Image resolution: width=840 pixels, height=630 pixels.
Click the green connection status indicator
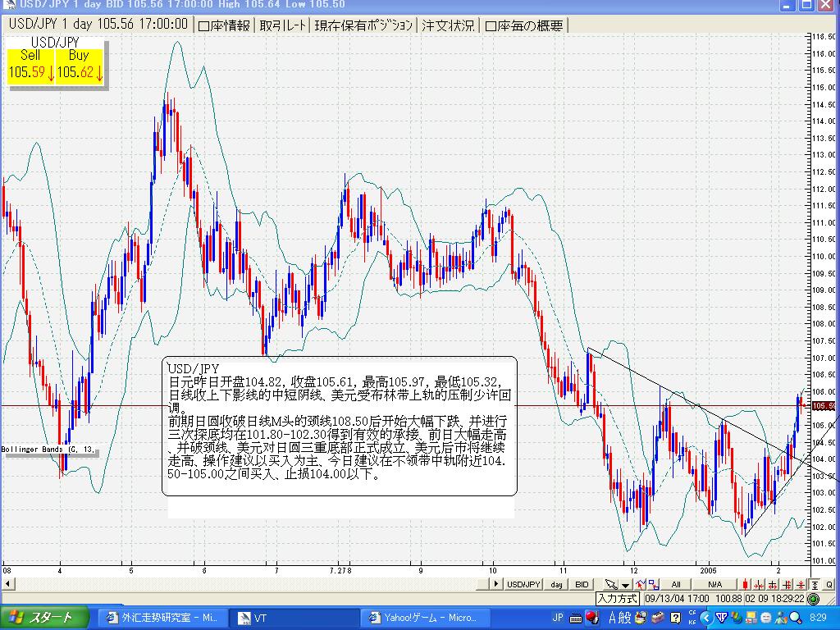click(x=812, y=599)
